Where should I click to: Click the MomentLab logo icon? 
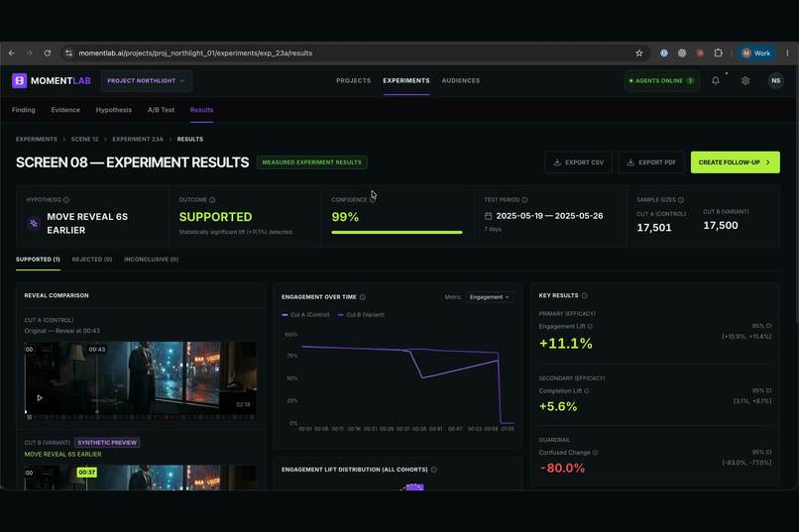point(20,80)
